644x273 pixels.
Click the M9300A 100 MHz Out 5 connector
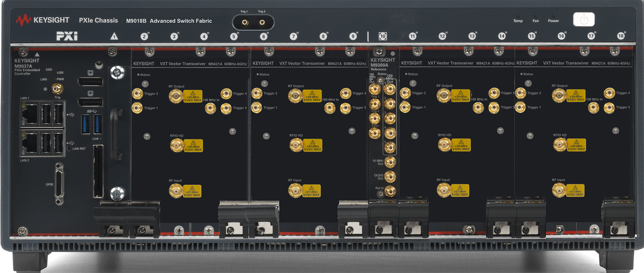(390, 147)
